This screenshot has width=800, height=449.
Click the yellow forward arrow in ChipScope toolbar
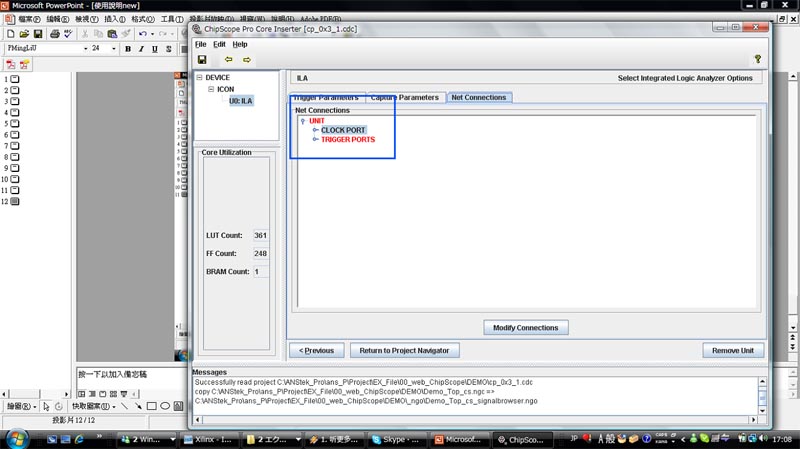[x=247, y=60]
